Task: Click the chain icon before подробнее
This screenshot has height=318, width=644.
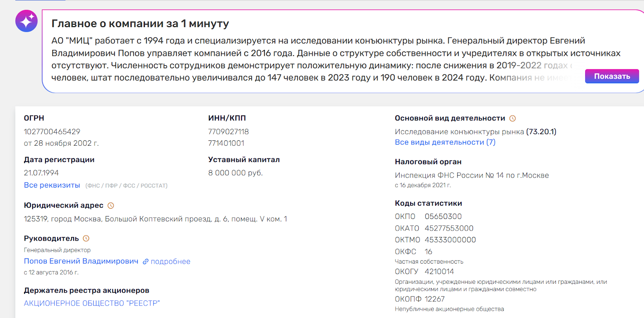Action: point(146,262)
